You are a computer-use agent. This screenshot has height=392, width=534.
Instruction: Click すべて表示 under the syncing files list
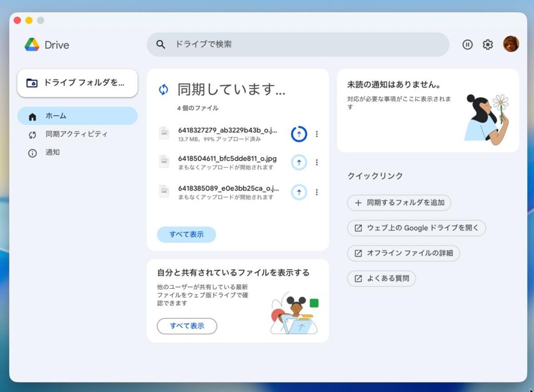click(x=186, y=235)
